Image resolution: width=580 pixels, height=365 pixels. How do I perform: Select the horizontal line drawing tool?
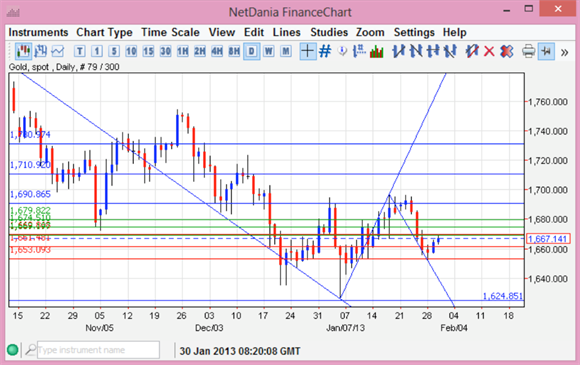(433, 51)
